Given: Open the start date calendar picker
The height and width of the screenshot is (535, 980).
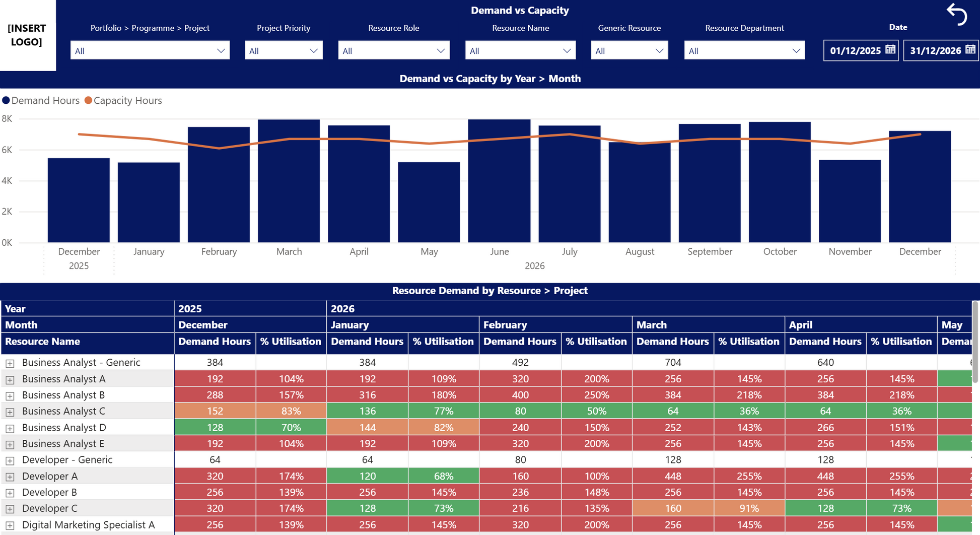Looking at the screenshot, I should (890, 49).
